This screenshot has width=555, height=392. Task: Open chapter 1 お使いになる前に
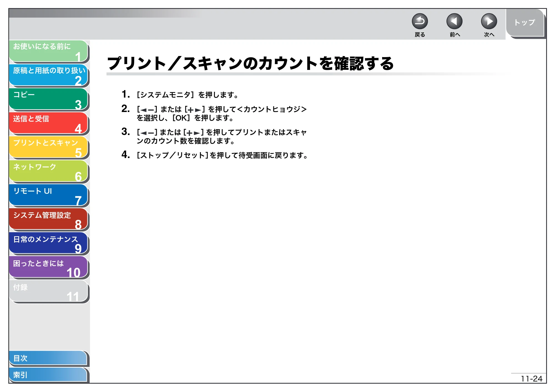click(49, 51)
